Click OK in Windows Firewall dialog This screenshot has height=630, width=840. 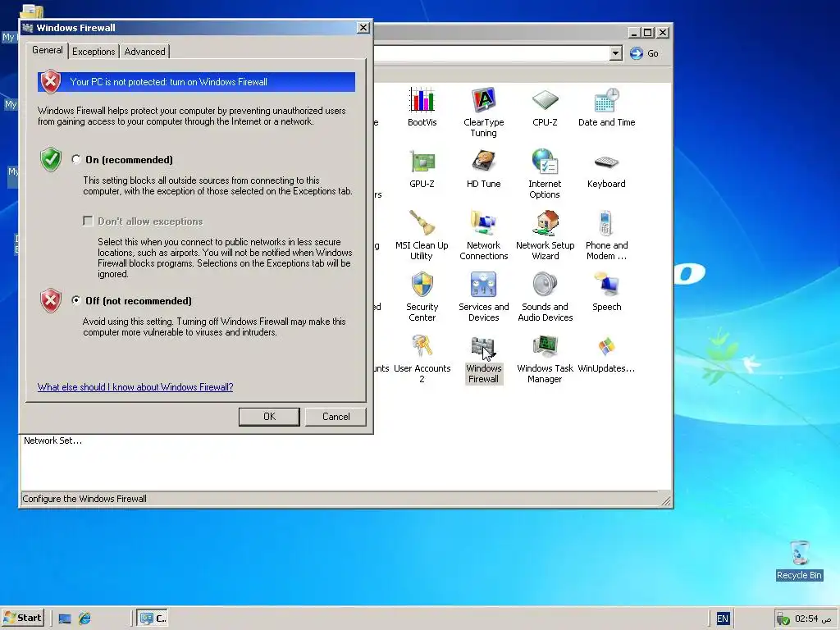[x=269, y=417]
